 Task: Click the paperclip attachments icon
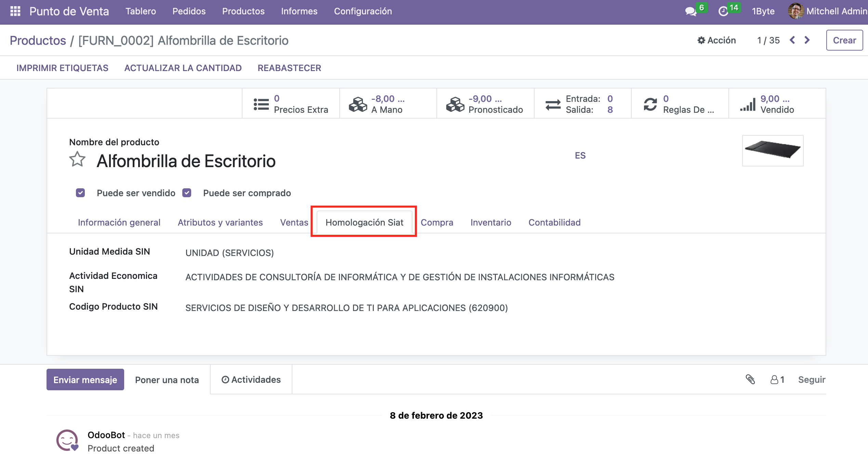coord(750,379)
